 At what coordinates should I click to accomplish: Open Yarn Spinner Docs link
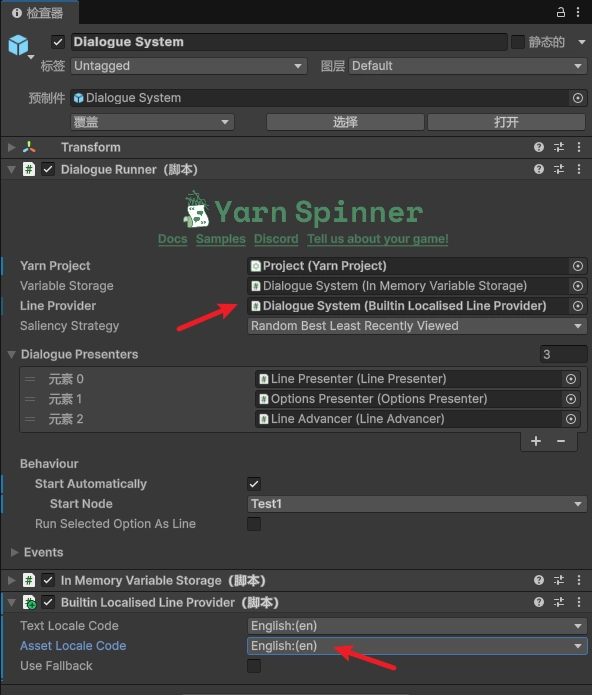[x=172, y=239]
